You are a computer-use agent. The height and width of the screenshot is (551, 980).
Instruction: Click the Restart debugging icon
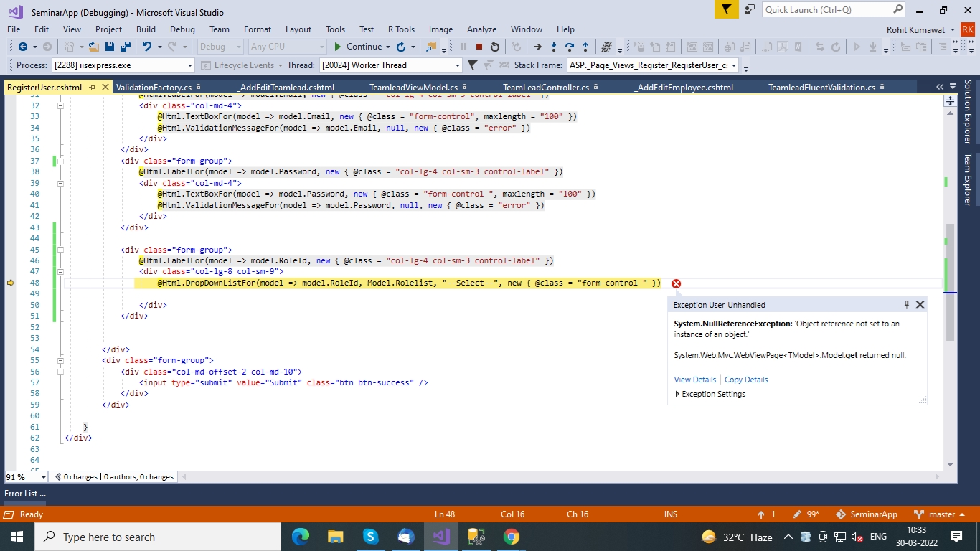click(x=495, y=47)
